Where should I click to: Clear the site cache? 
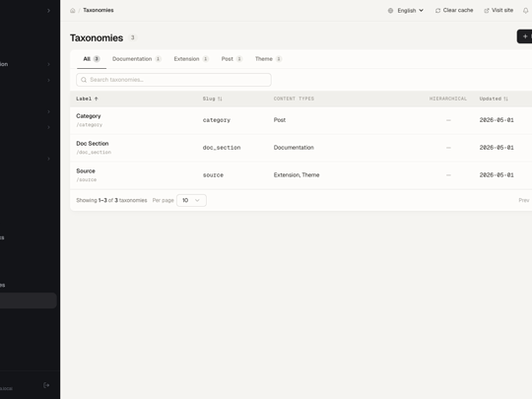coord(454,10)
